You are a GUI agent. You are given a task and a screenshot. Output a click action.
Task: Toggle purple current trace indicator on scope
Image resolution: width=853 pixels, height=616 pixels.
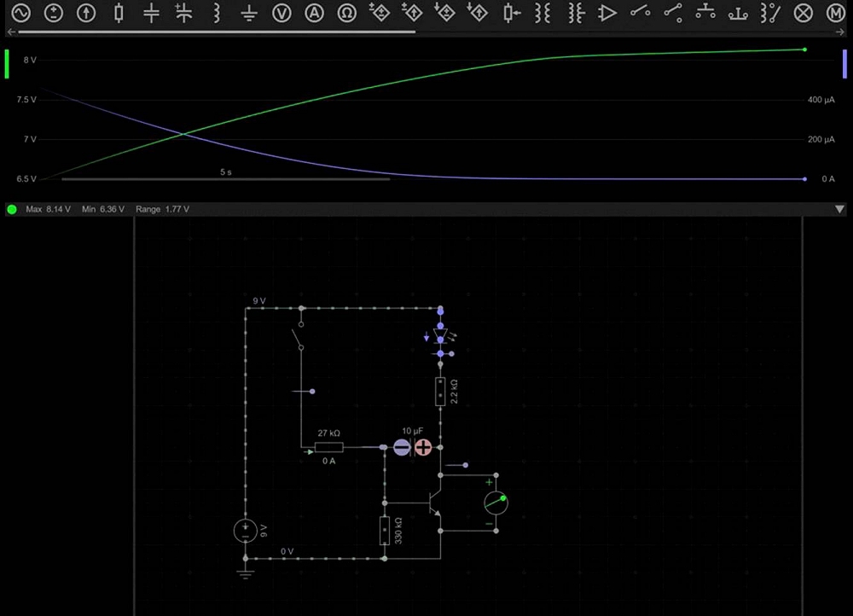coord(844,64)
